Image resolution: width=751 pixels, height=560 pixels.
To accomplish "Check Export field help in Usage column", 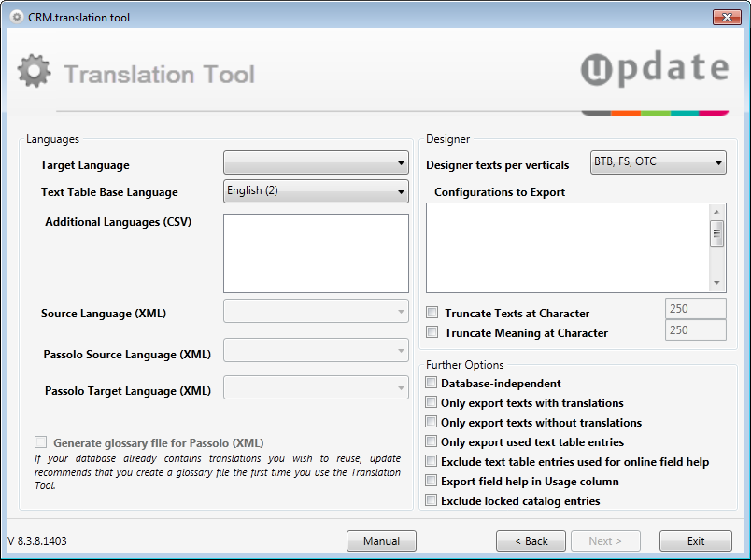I will (431, 481).
